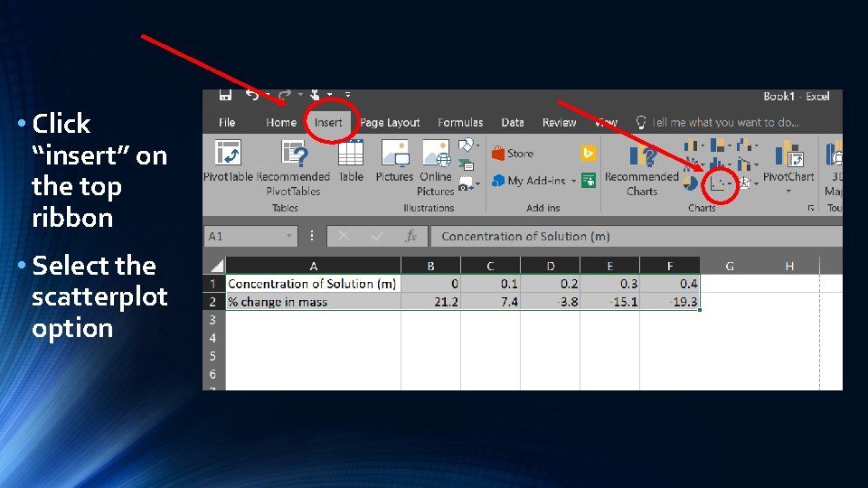Open My Add-ins
The height and width of the screenshot is (488, 868).
click(529, 181)
